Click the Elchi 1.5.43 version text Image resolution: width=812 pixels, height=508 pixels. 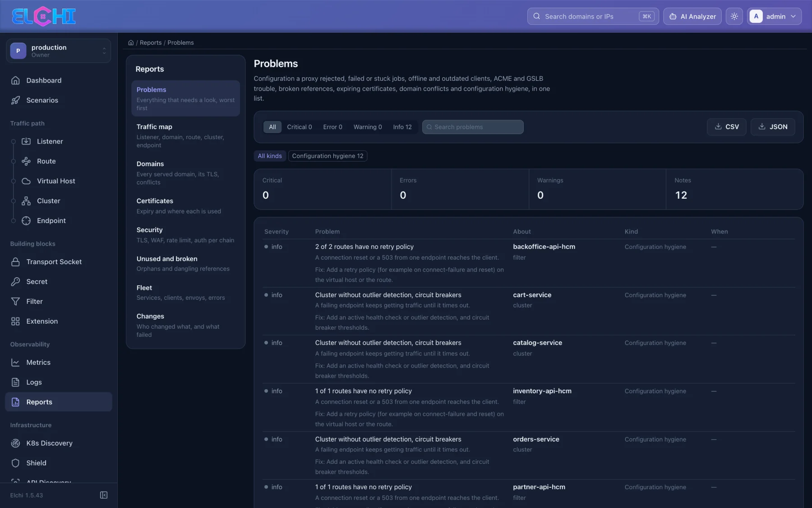pyautogui.click(x=27, y=495)
